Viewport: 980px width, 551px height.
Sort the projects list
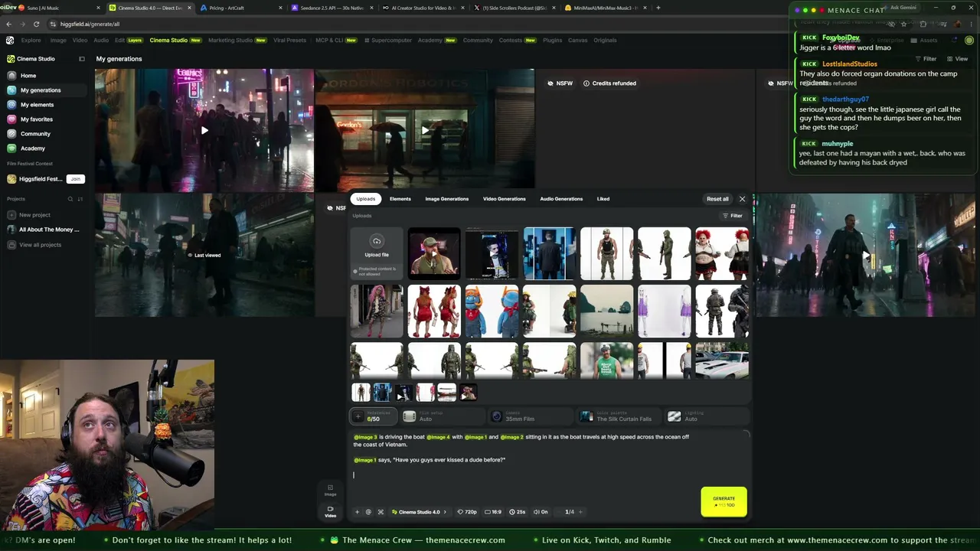pyautogui.click(x=80, y=199)
